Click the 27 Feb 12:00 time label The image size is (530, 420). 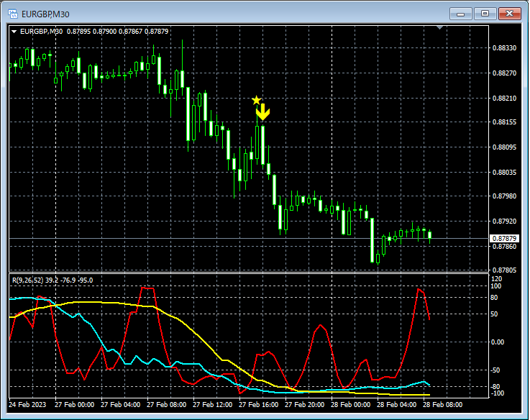pos(212,405)
